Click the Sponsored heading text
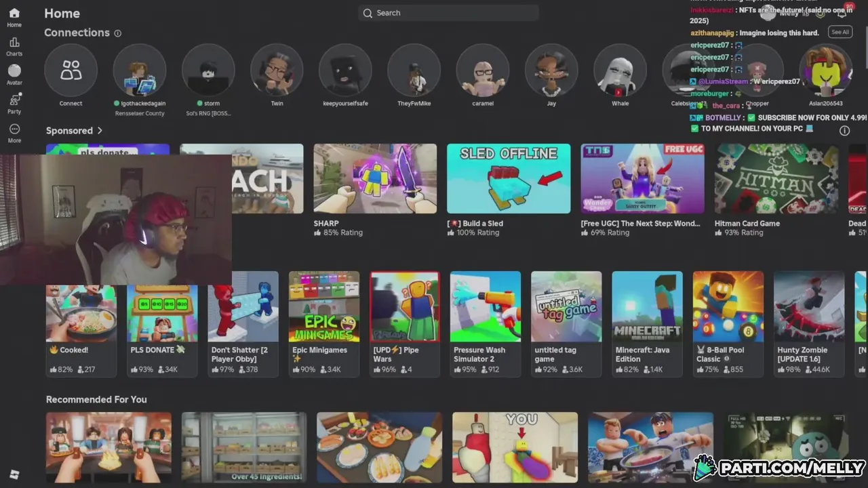The height and width of the screenshot is (488, 868). click(x=69, y=130)
